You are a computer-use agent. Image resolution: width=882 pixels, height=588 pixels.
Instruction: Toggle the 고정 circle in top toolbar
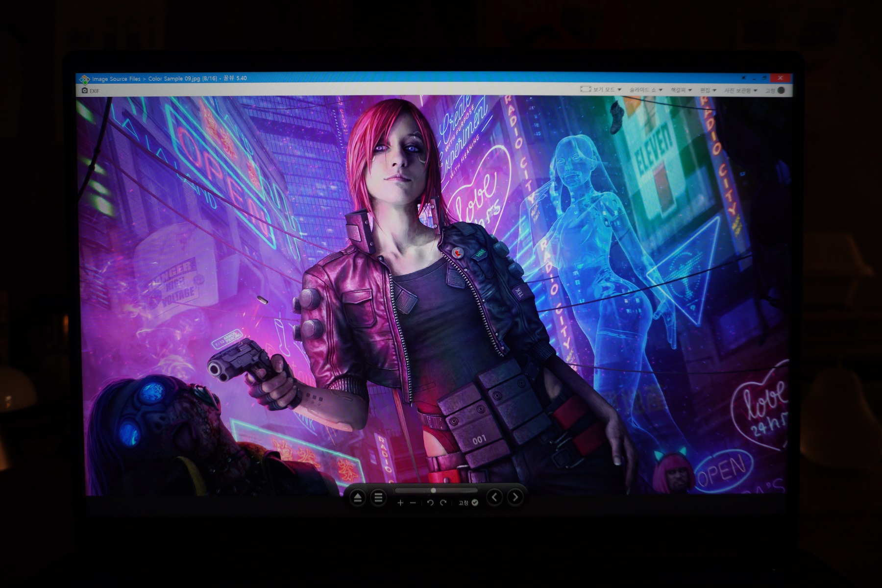781,90
